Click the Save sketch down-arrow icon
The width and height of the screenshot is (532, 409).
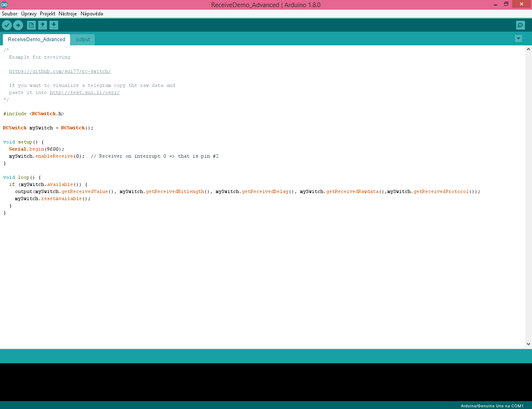(54, 25)
